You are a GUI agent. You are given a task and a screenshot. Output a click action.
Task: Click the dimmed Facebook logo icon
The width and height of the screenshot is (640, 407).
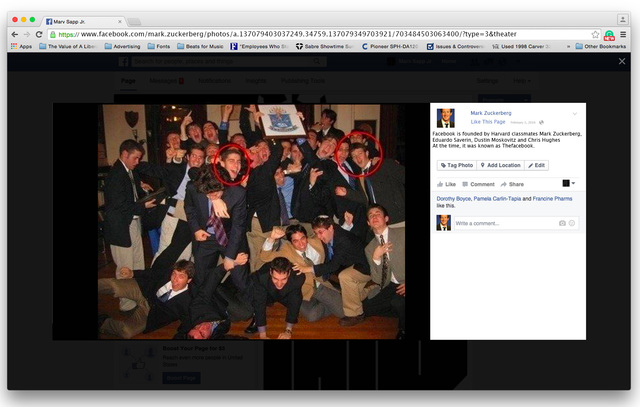point(124,62)
